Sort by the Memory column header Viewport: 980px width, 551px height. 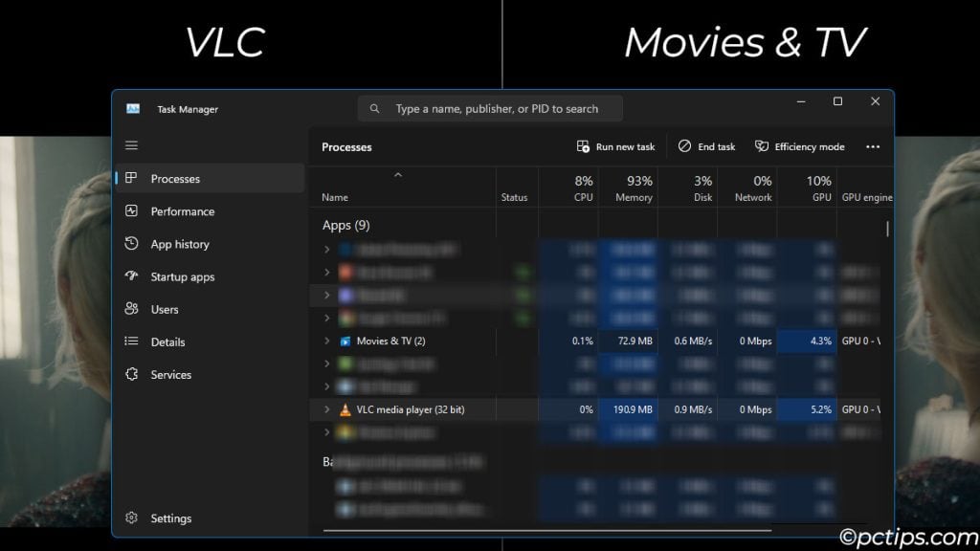point(628,187)
